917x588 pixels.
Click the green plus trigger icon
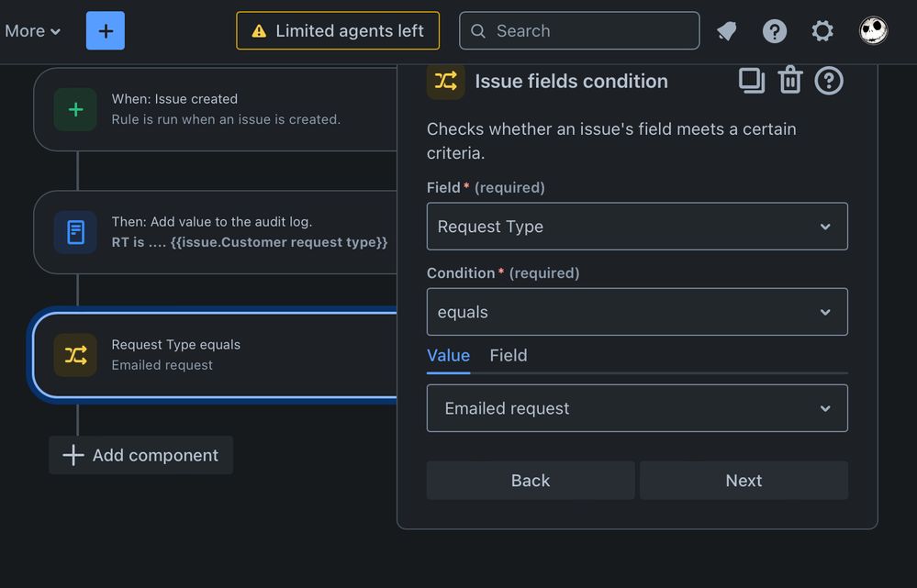coord(75,109)
